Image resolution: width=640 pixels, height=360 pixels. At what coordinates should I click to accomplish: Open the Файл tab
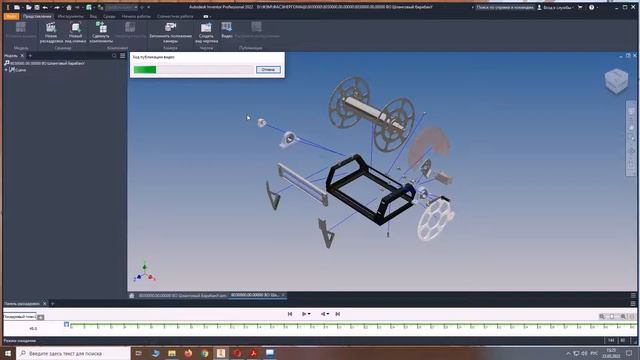[11, 16]
